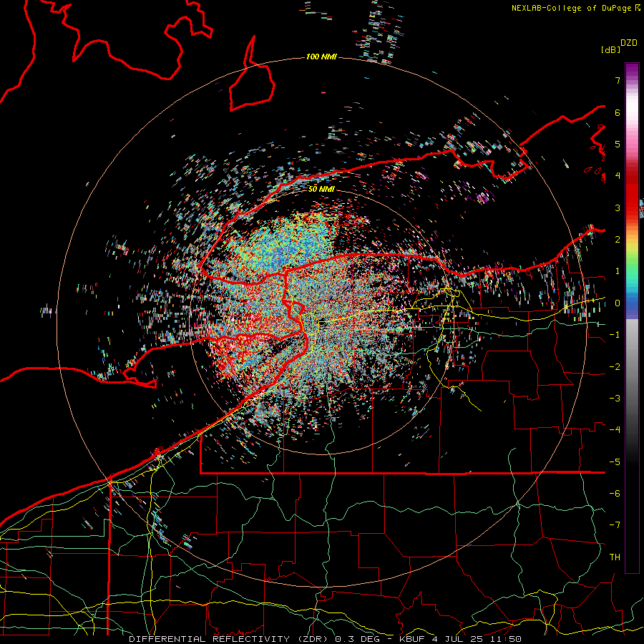
Task: Click the [dB] unit label
Action: pos(611,49)
